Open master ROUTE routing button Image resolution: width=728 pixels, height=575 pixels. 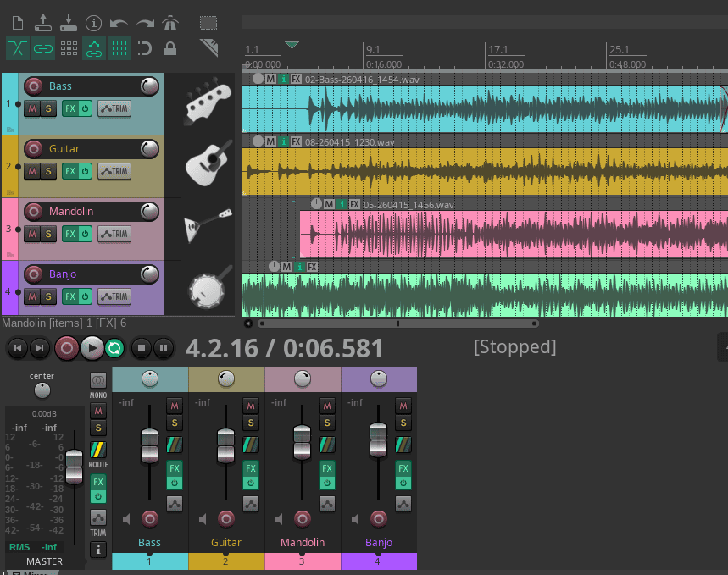pos(98,450)
